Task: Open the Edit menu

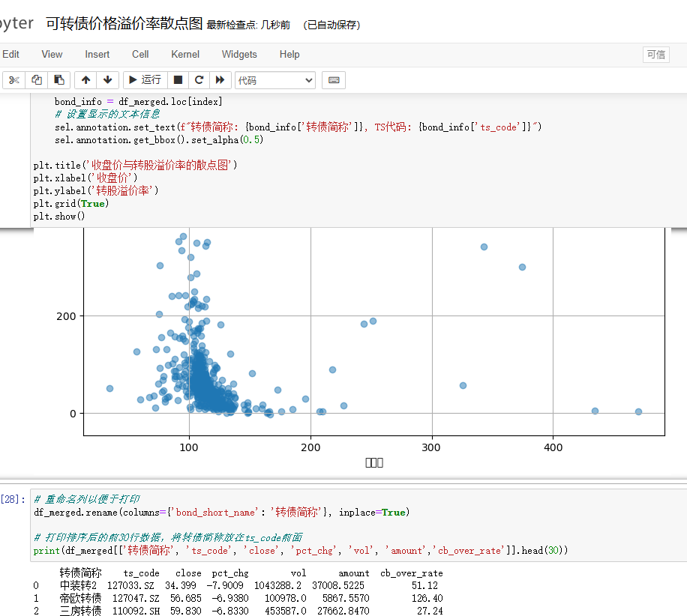Action: [10, 54]
